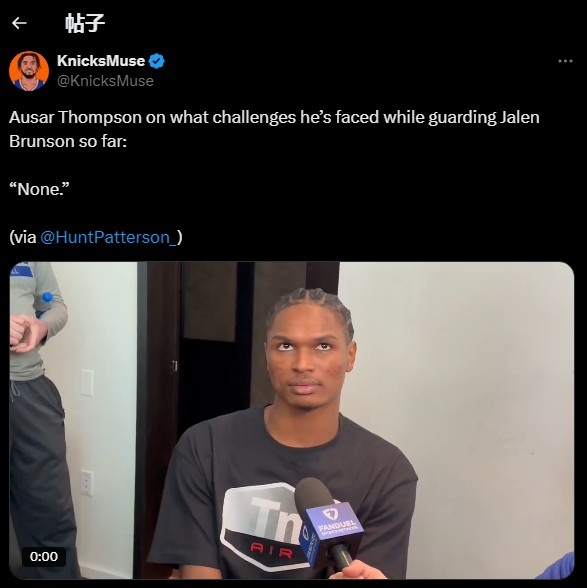
Task: Click the quoted "None." line
Action: [39, 189]
